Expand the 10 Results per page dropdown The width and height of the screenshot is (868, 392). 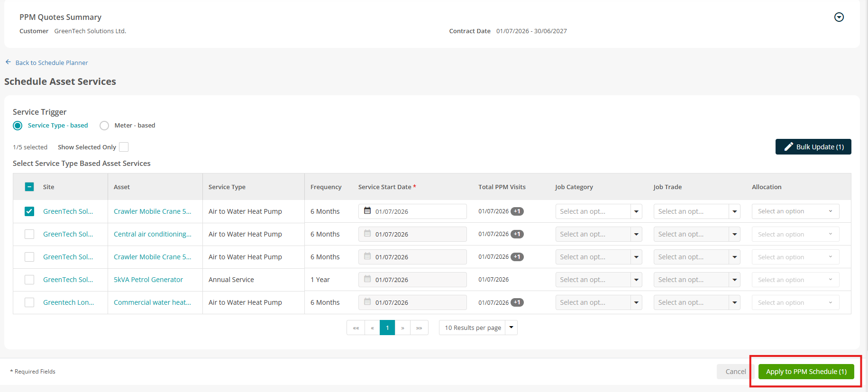(x=478, y=328)
